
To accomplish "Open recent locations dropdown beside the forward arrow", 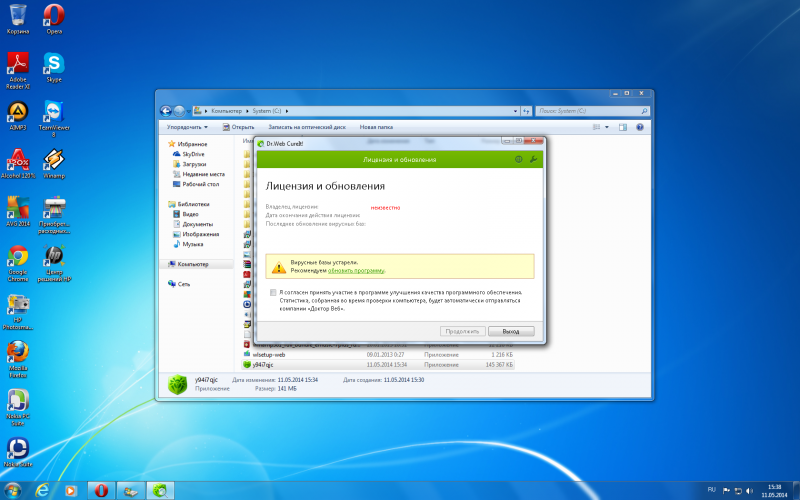I will 188,111.
